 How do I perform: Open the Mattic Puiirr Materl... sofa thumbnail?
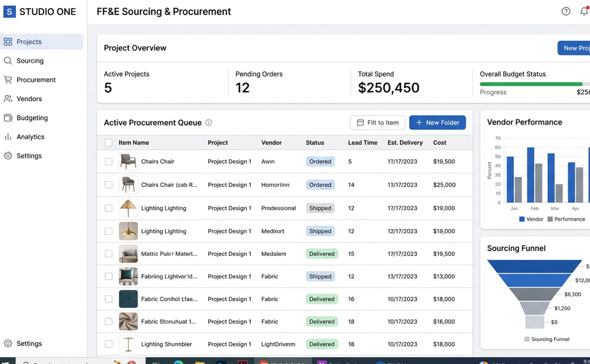(128, 254)
